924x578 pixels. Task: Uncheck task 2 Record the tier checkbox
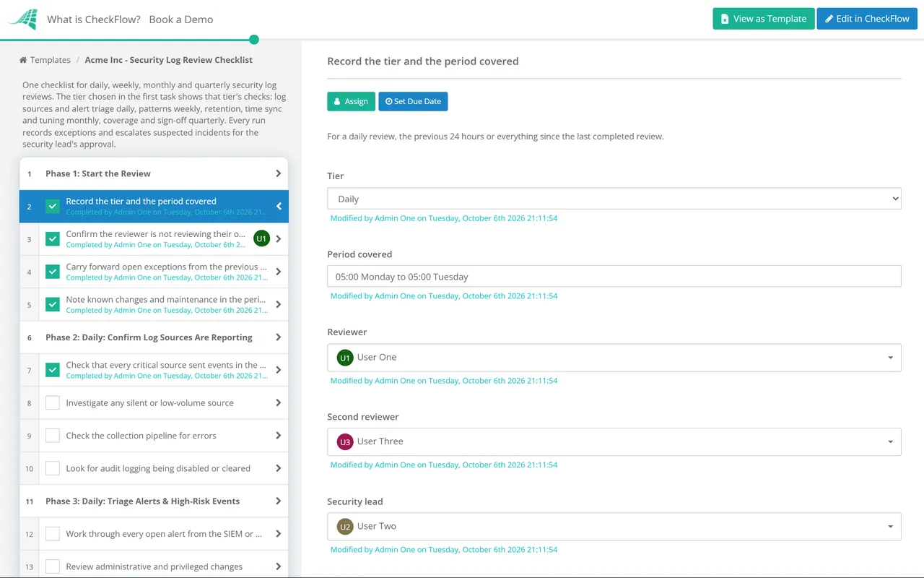tap(53, 206)
